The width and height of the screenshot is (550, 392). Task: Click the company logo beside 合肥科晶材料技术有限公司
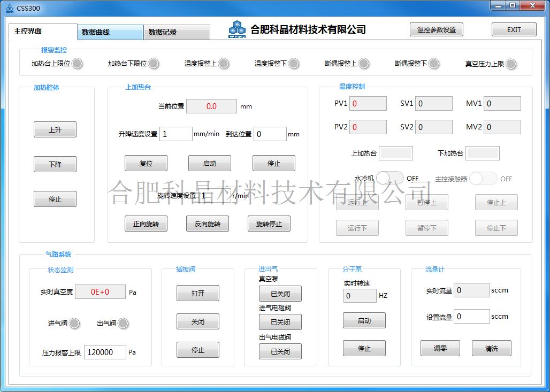point(238,29)
